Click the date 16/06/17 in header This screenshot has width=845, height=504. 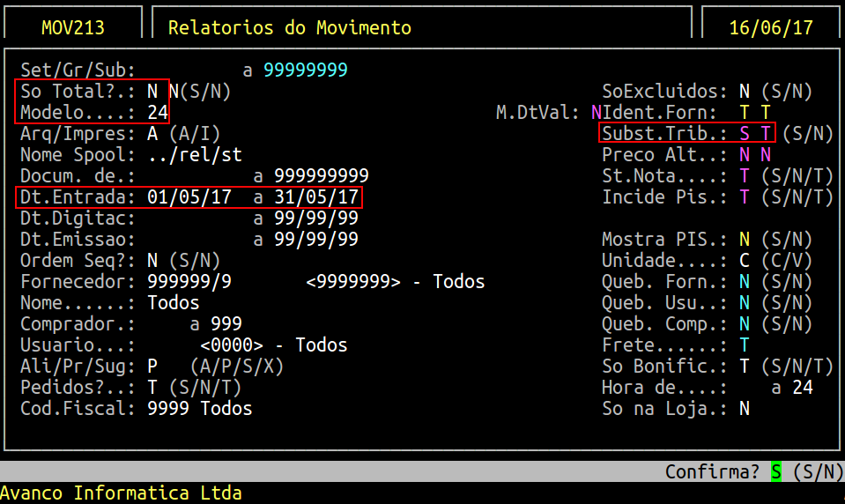(x=771, y=27)
